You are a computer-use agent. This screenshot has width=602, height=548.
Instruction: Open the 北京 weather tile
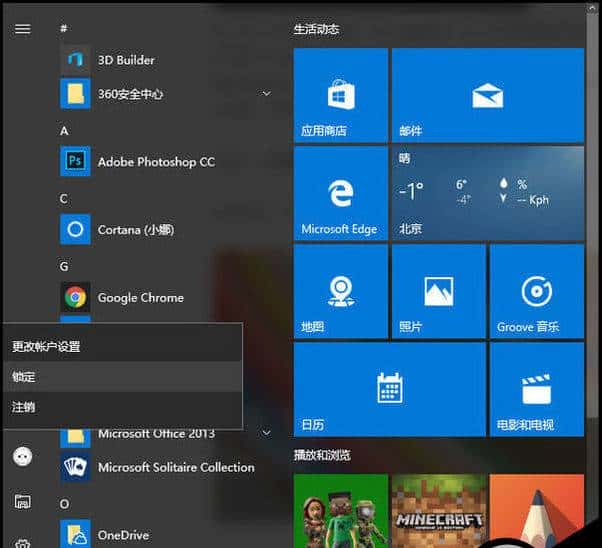pyautogui.click(x=487, y=193)
